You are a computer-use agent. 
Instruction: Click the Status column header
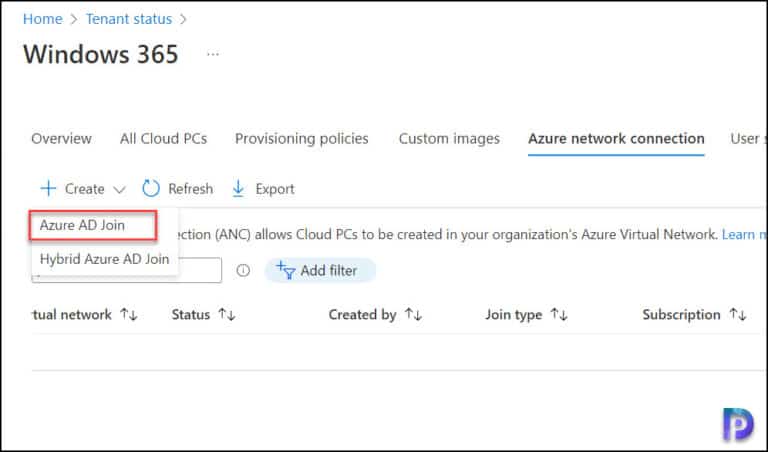pyautogui.click(x=191, y=314)
